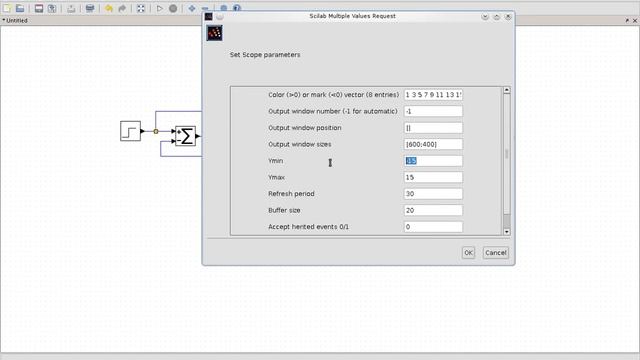Click the parameter list scroll up arrow
640x360 pixels.
(507, 90)
